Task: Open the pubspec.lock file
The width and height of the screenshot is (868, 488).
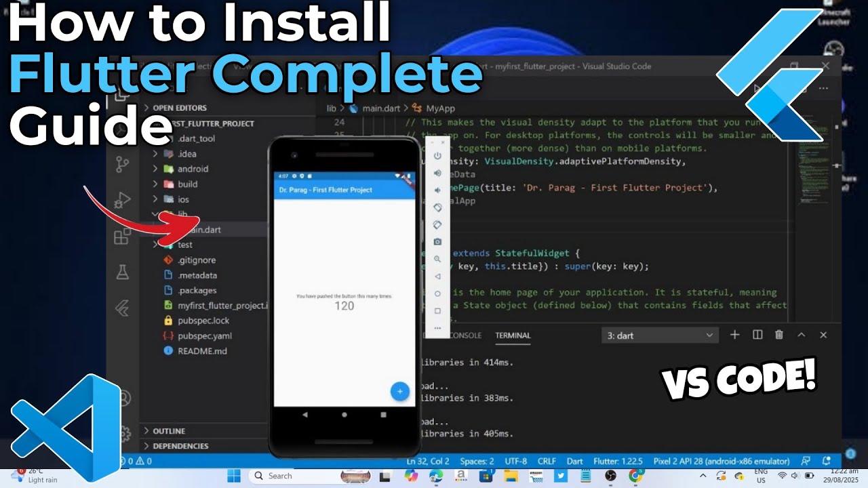Action: (203, 321)
